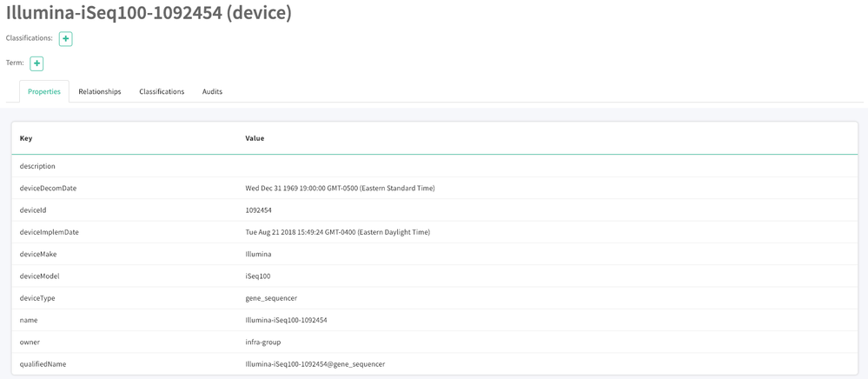Select the description property key

37,166
